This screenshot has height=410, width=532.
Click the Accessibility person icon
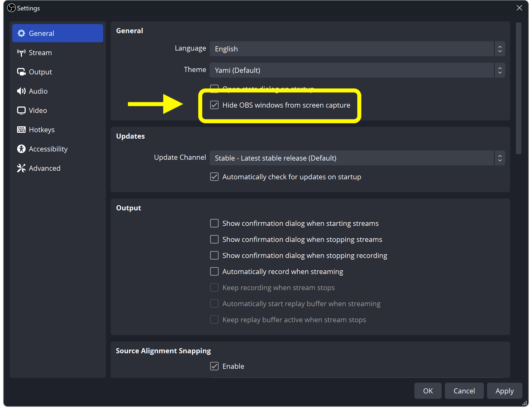[21, 149]
